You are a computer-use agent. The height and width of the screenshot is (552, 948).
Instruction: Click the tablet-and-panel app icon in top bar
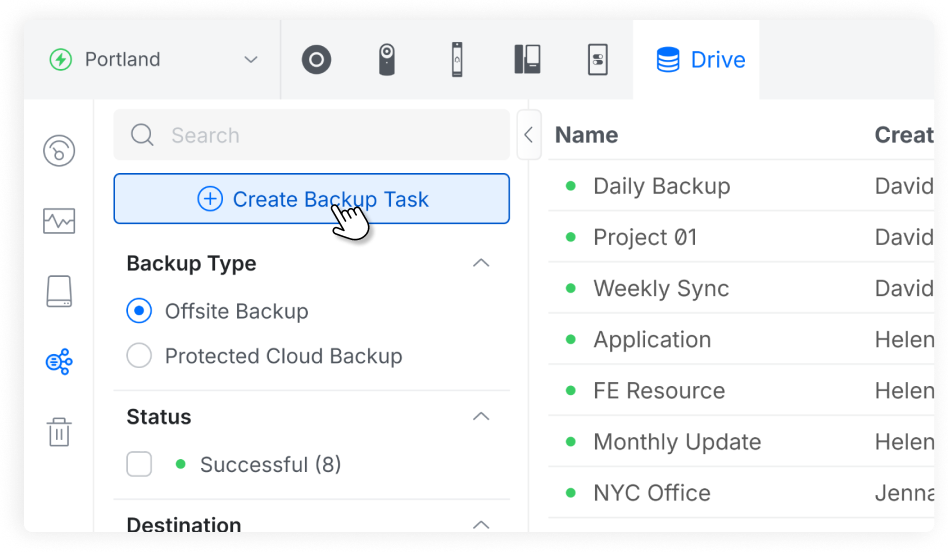(527, 60)
